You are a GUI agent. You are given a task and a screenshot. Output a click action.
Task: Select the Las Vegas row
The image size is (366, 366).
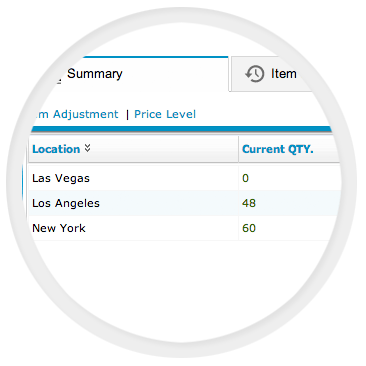tap(183, 178)
